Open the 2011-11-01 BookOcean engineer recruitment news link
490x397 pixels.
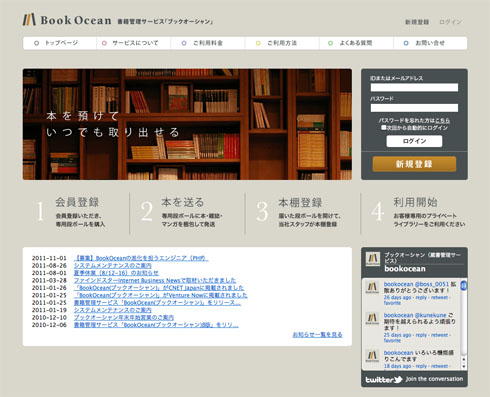(141, 258)
